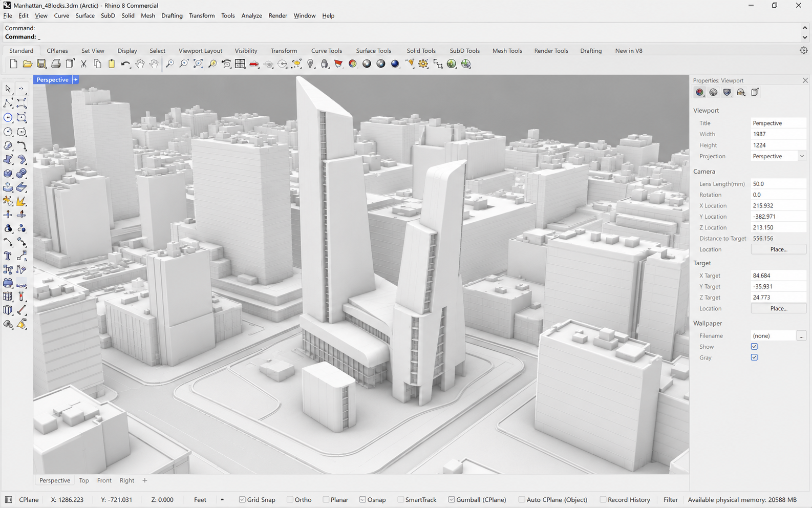Enable Auto CPlane (Object) checkbox
The height and width of the screenshot is (508, 812).
pyautogui.click(x=521, y=499)
